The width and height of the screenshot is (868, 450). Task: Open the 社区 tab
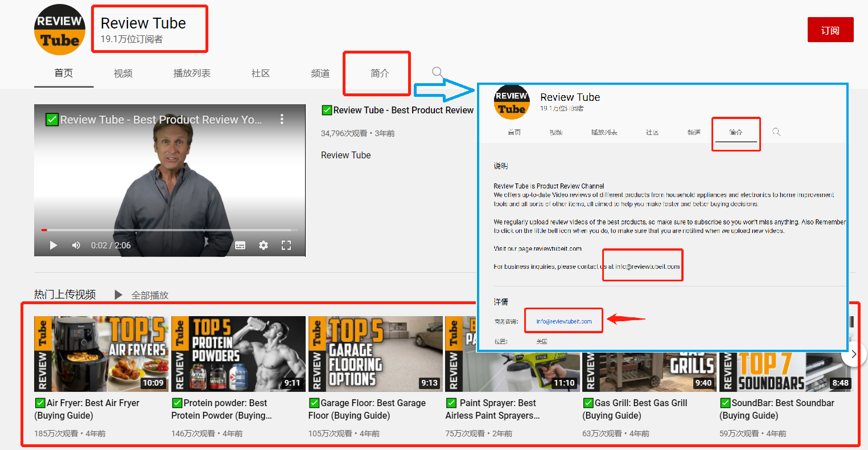coord(261,73)
